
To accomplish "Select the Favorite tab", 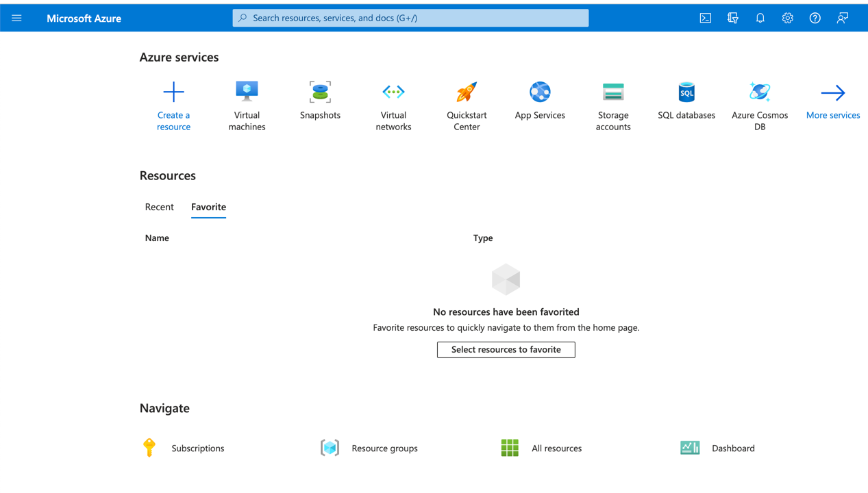I will point(208,207).
